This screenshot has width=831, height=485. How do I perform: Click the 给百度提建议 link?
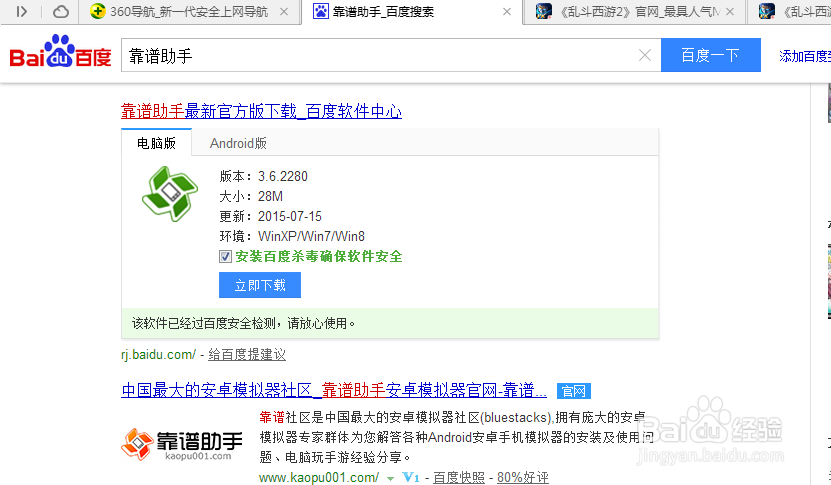click(x=247, y=355)
